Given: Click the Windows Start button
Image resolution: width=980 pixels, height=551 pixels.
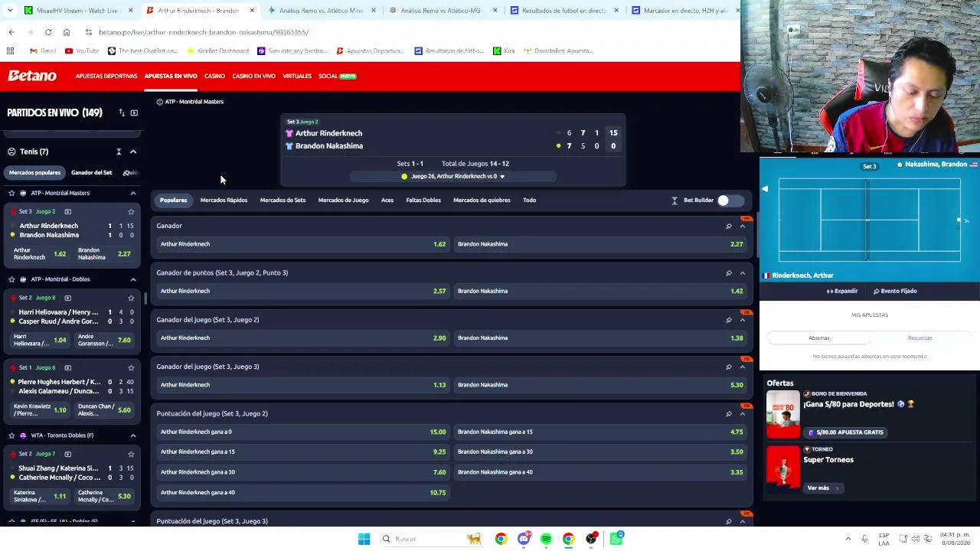Looking at the screenshot, I should pos(364,539).
